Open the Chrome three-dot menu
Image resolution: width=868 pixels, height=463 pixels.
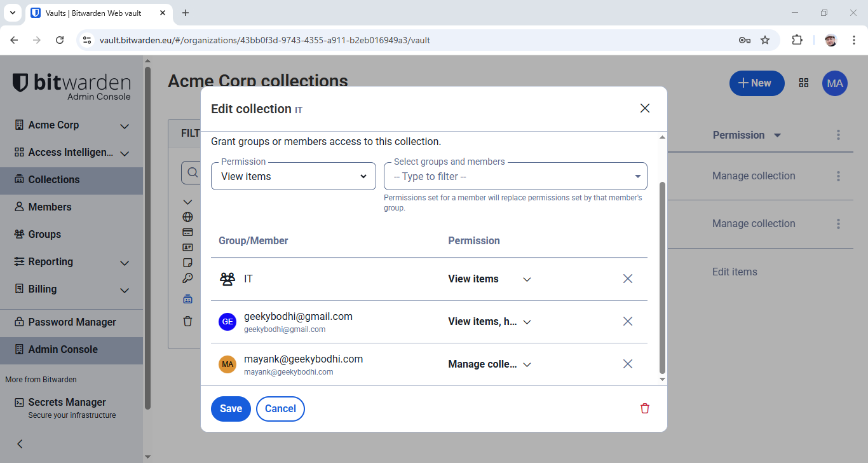click(x=854, y=40)
